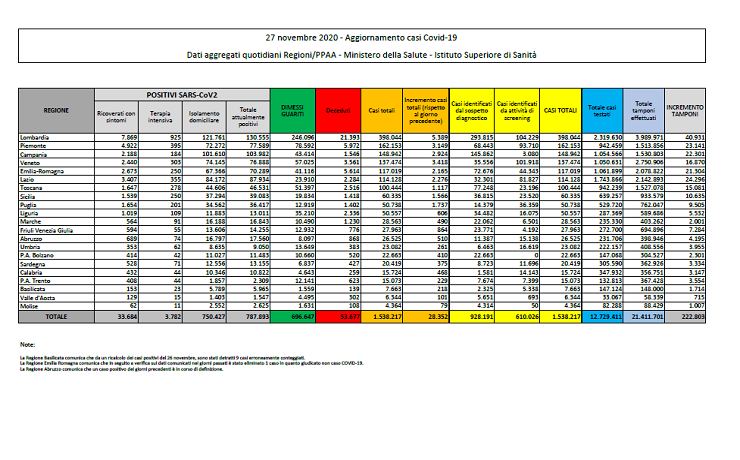This screenshot has height=460, width=740.
Task: Click the TOTALE row label
Action: coord(56,314)
